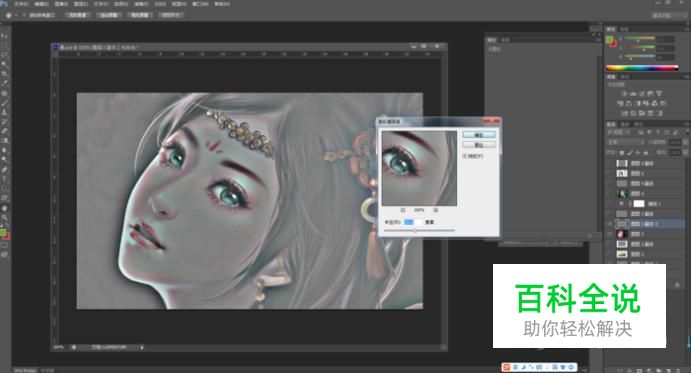Select the Dodge tool
This screenshot has width=691, height=373.
(x=4, y=160)
